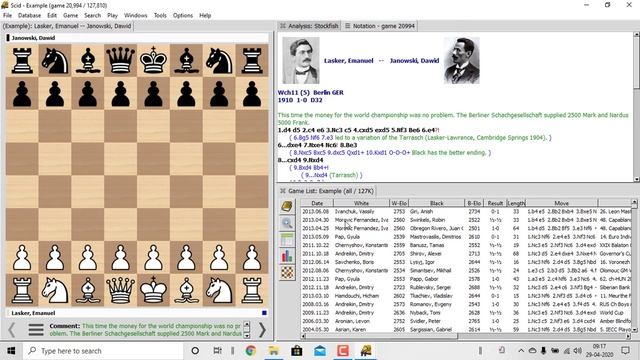Viewport: 640px width, 360px height.
Task: Select Ivanchuk, Vassily game row
Action: 466,211
